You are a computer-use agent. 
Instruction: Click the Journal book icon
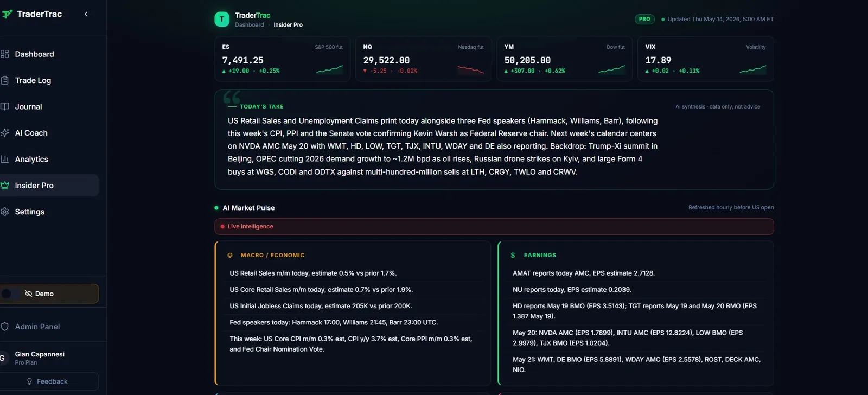5,106
